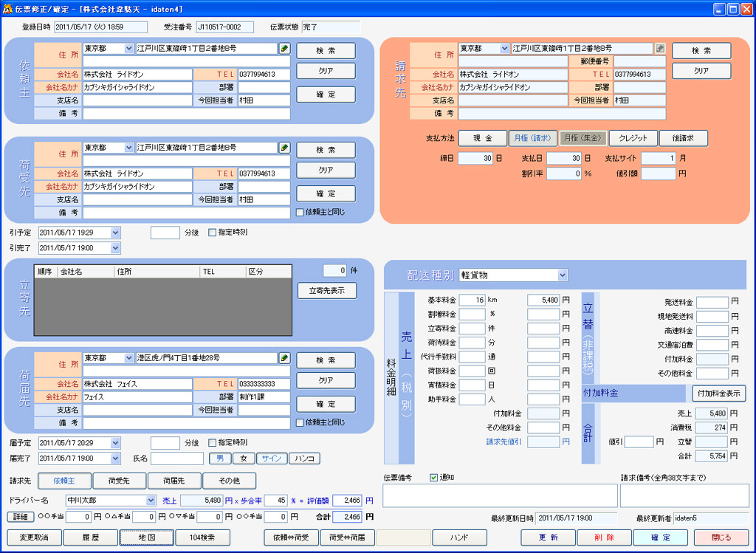Set 請求先 to 荷受先
756x553 pixels.
click(119, 481)
